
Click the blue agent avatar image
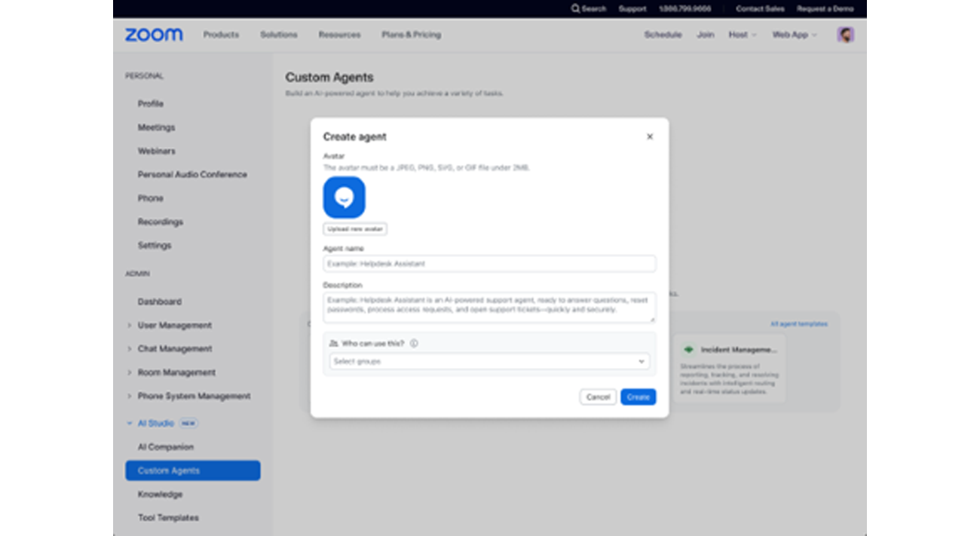345,198
